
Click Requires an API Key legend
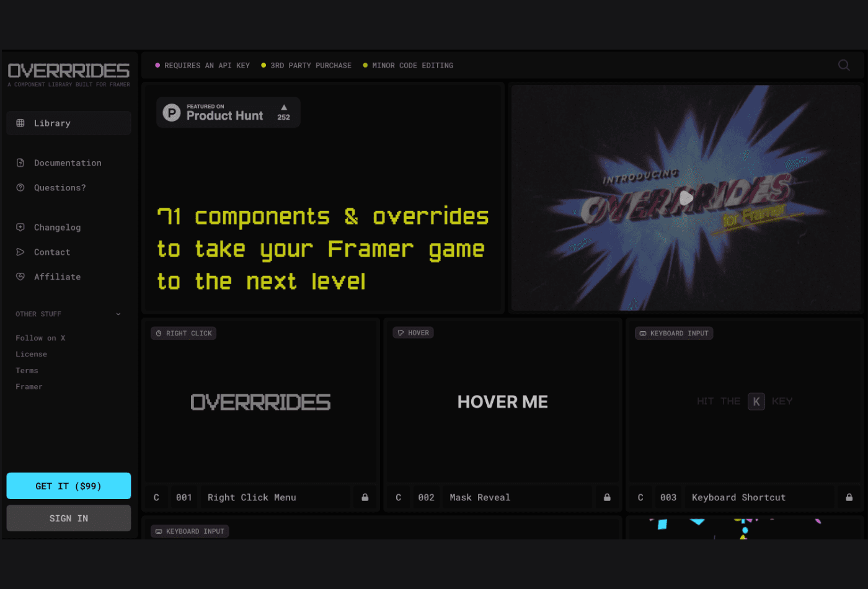coord(202,65)
